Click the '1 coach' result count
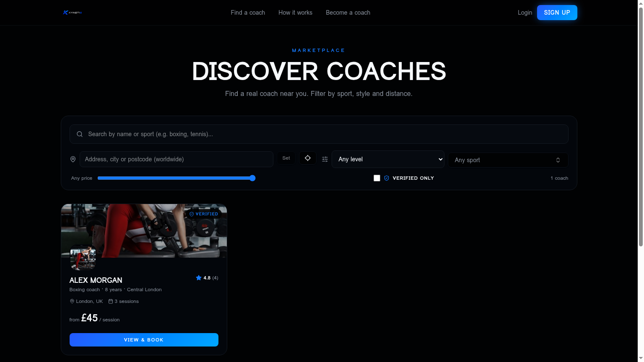This screenshot has width=644, height=362. coord(559,178)
